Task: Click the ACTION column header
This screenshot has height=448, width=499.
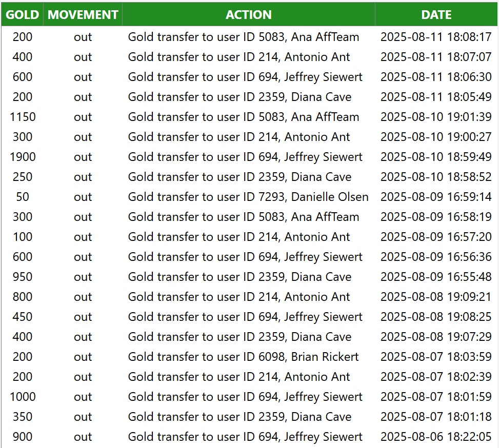Action: [x=249, y=15]
